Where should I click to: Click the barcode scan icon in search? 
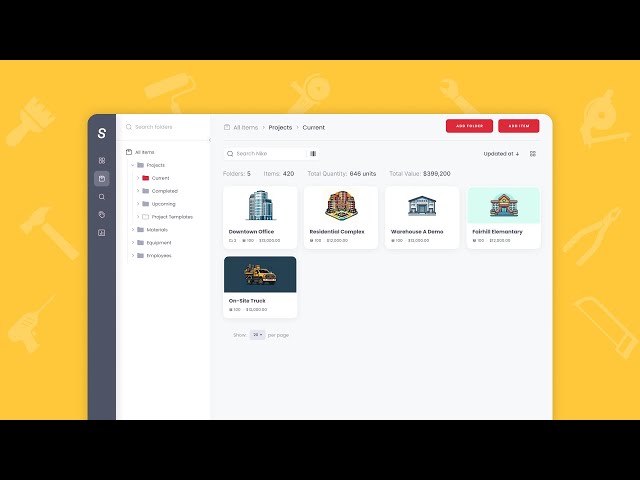click(x=313, y=153)
